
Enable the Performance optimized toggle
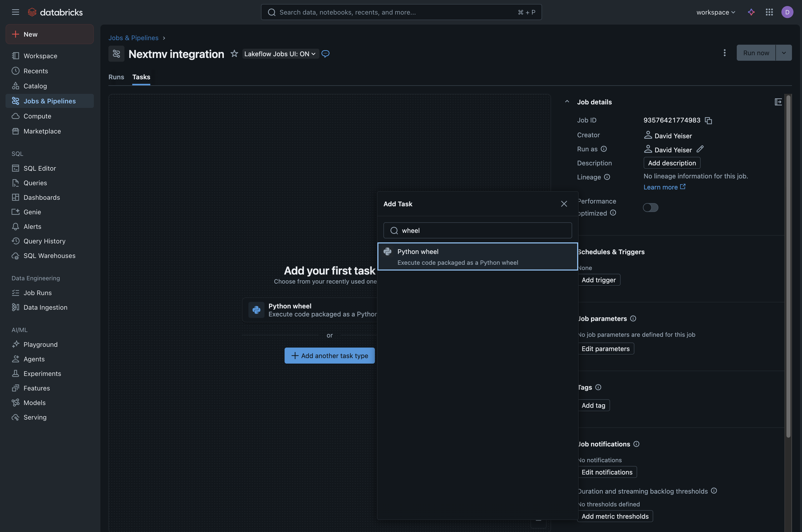tap(650, 207)
